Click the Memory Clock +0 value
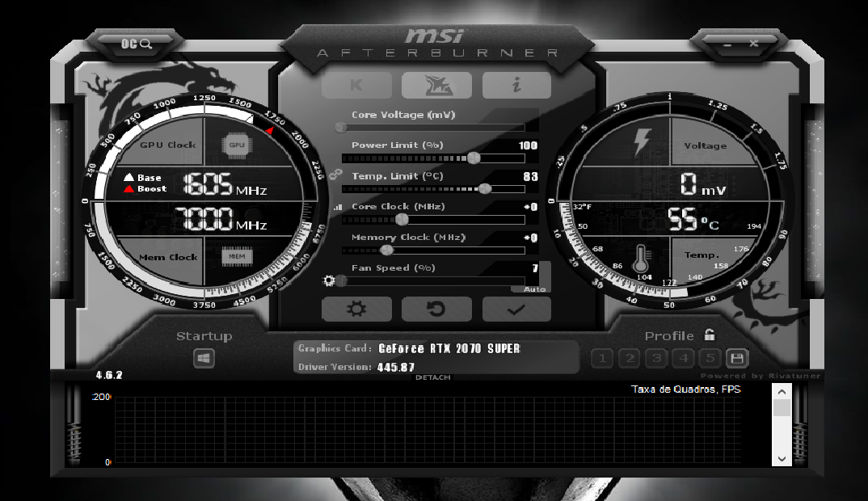Image resolution: width=868 pixels, height=501 pixels. (x=531, y=238)
